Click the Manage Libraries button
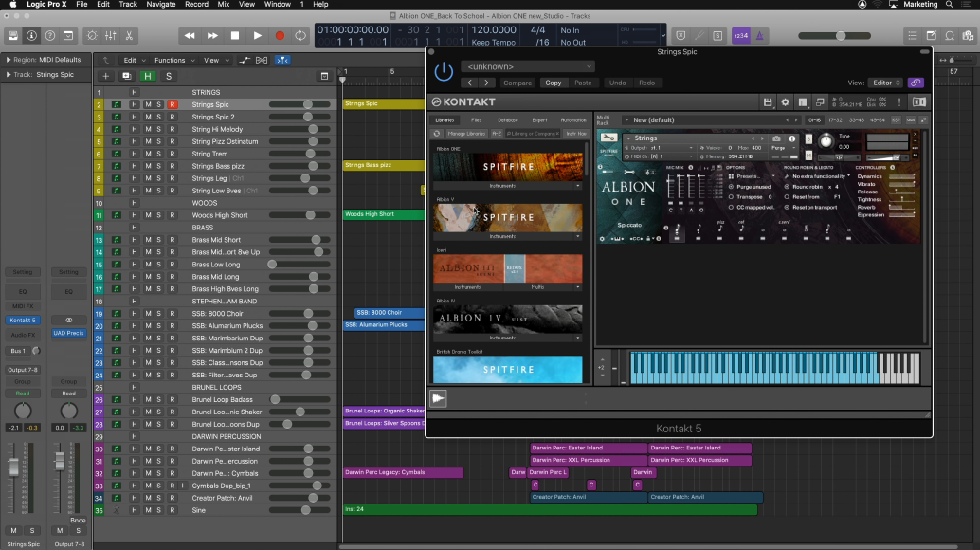980x550 pixels. coord(468,134)
